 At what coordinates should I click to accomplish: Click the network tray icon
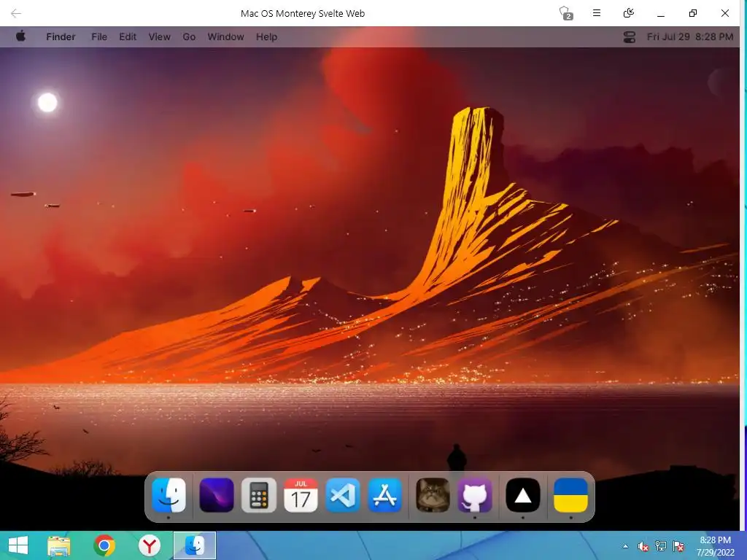[661, 546]
